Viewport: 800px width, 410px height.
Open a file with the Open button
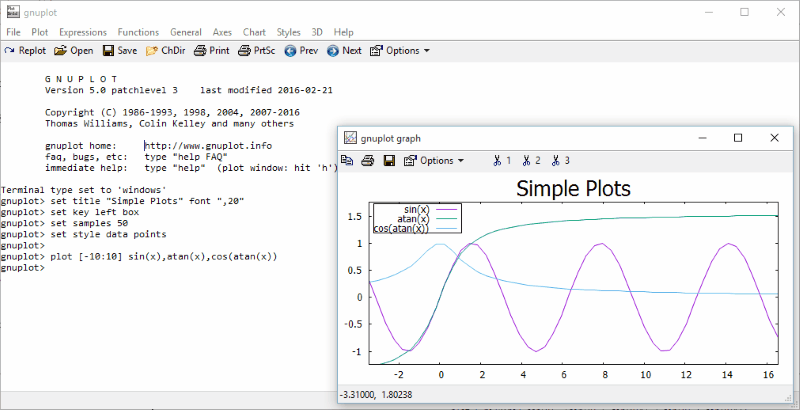(x=73, y=50)
